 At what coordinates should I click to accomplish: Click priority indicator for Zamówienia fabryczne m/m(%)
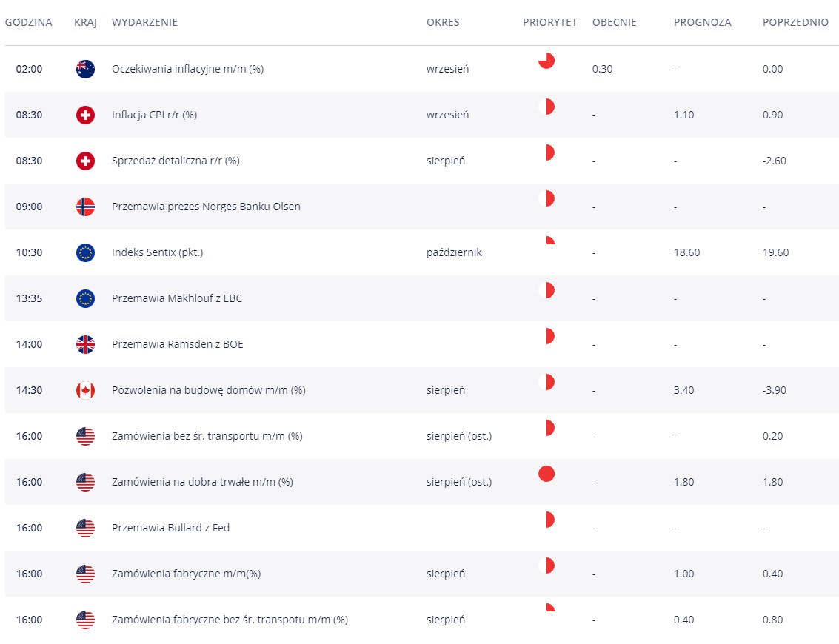(546, 566)
